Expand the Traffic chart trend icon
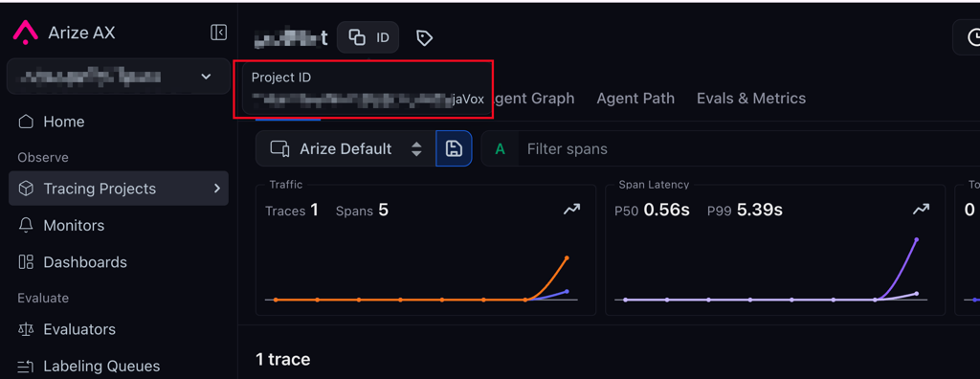Viewport: 980px width, 379px height. coord(571,211)
